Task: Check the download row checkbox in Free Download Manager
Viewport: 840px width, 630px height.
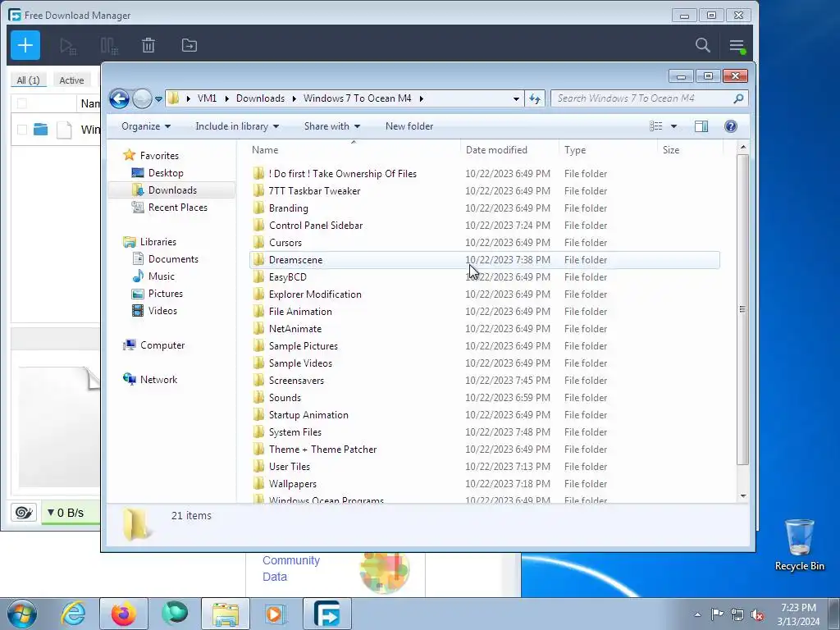Action: click(22, 129)
